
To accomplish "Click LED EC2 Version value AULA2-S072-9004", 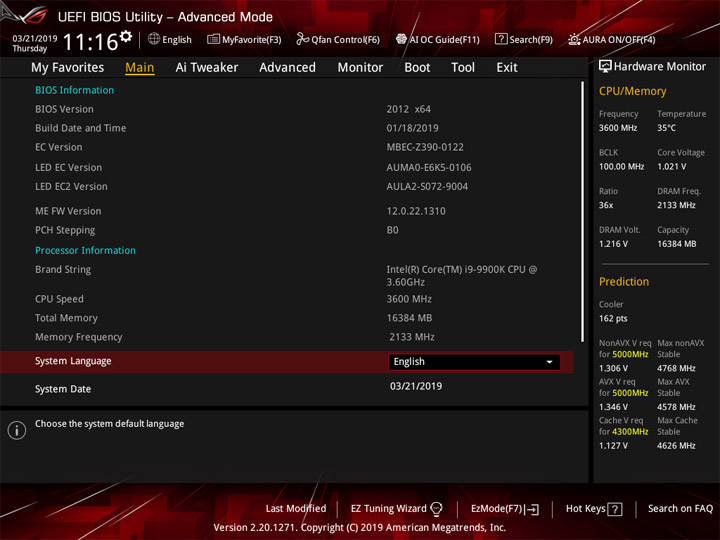I will click(x=427, y=186).
